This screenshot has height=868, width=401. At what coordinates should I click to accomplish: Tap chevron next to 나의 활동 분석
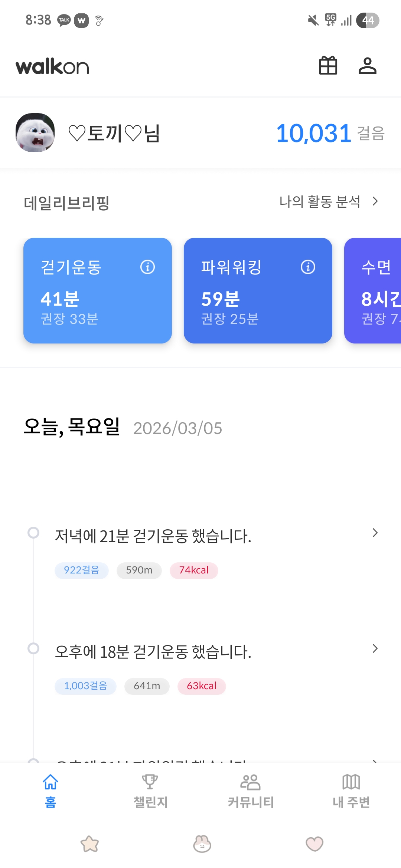(375, 201)
